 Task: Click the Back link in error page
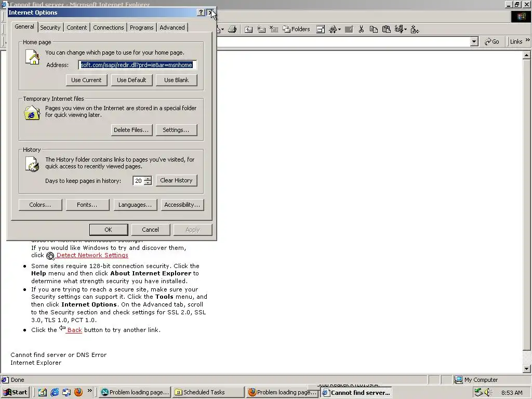pyautogui.click(x=75, y=330)
